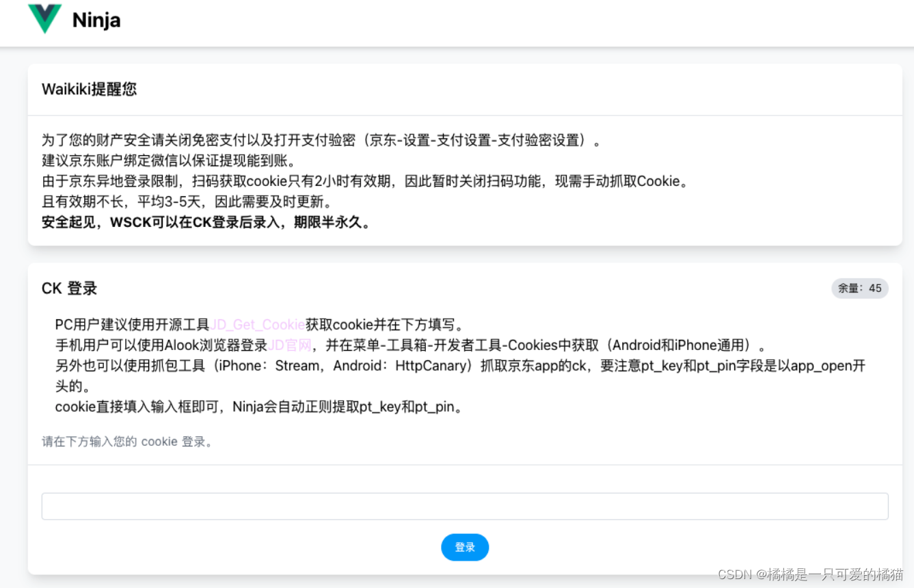The width and height of the screenshot is (914, 588).
Task: Click the green Vue logo icon
Action: [44, 19]
